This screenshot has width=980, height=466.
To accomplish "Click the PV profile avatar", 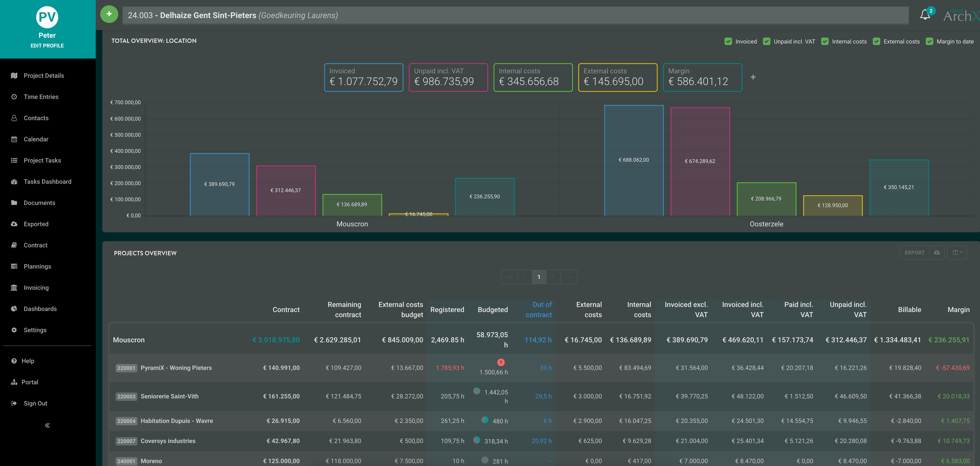I will [47, 17].
